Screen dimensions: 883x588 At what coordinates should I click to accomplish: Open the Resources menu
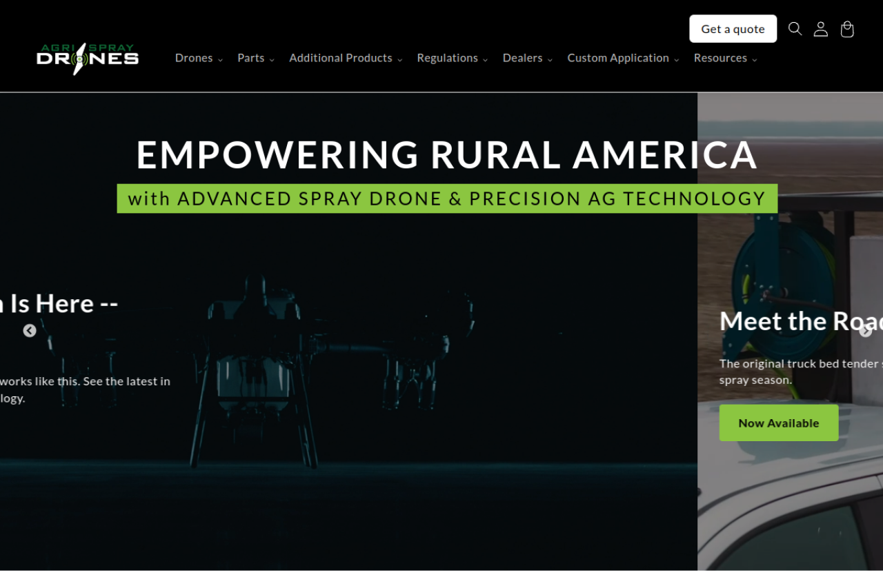(725, 59)
